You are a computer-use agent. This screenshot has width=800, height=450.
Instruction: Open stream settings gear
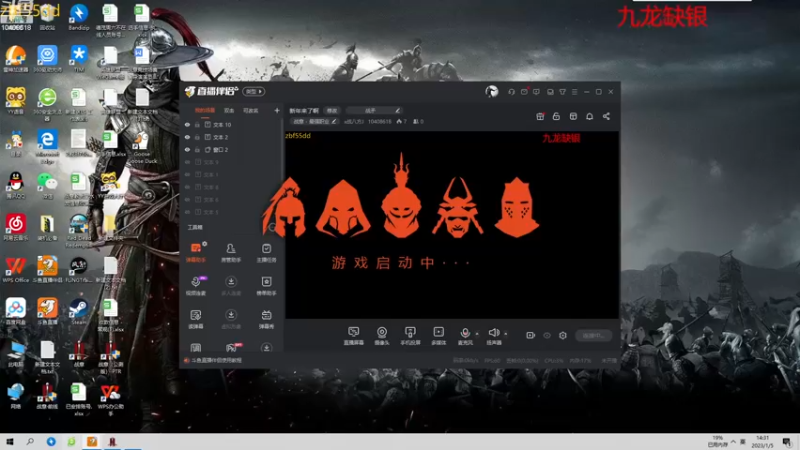click(x=563, y=336)
